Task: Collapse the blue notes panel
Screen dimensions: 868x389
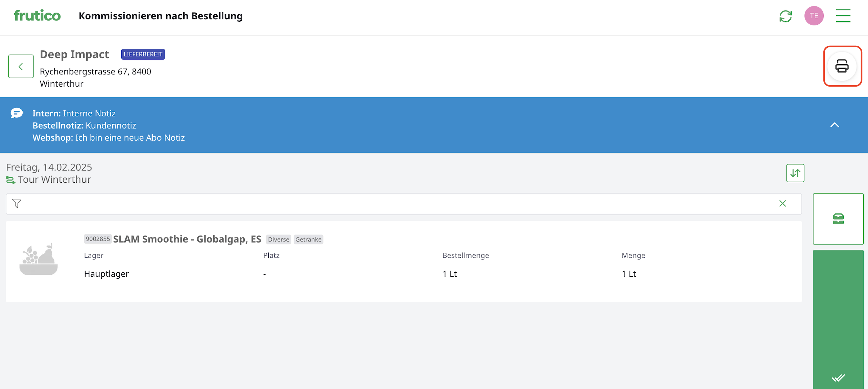Action: point(834,125)
